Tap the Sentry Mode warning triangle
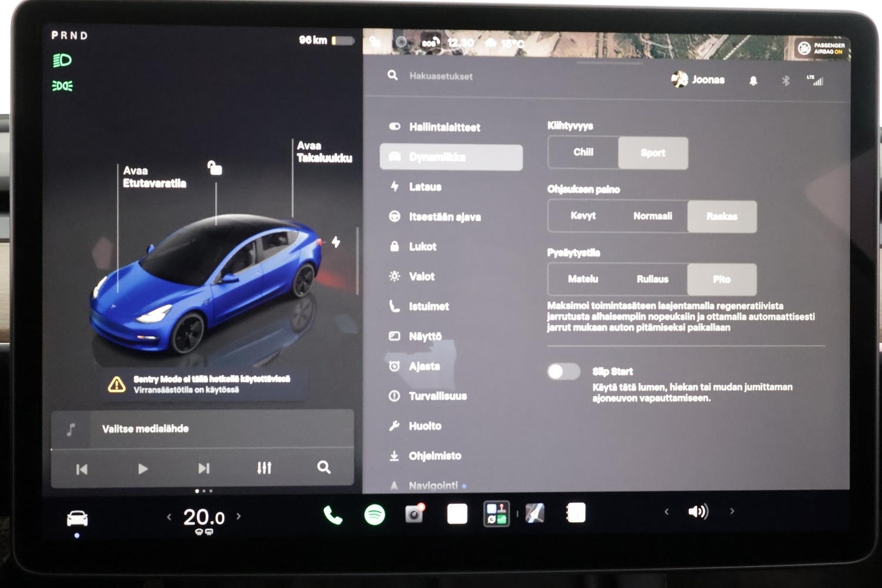Image resolution: width=882 pixels, height=588 pixels. tap(116, 385)
